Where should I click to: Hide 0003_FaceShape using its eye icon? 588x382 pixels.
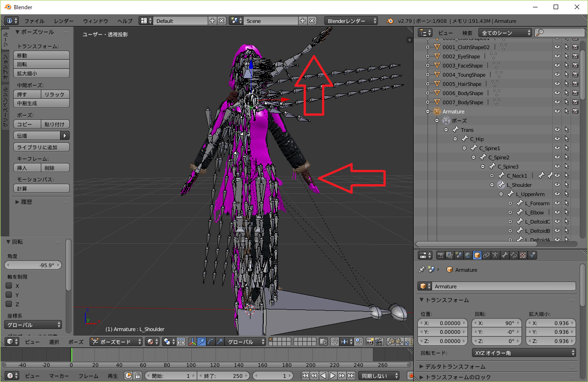557,66
